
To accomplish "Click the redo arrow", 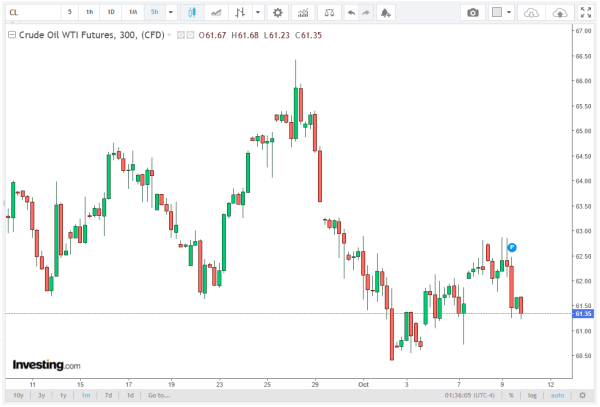I will [x=367, y=13].
